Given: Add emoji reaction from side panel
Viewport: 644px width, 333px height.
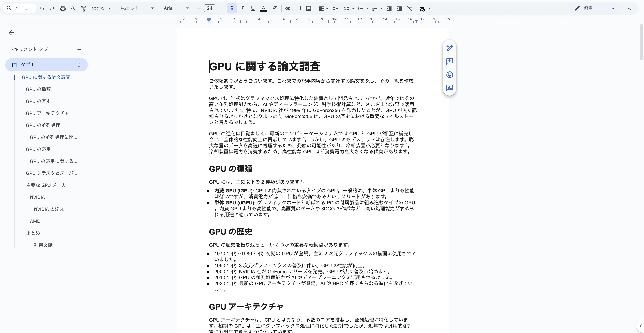Looking at the screenshot, I should point(449,75).
